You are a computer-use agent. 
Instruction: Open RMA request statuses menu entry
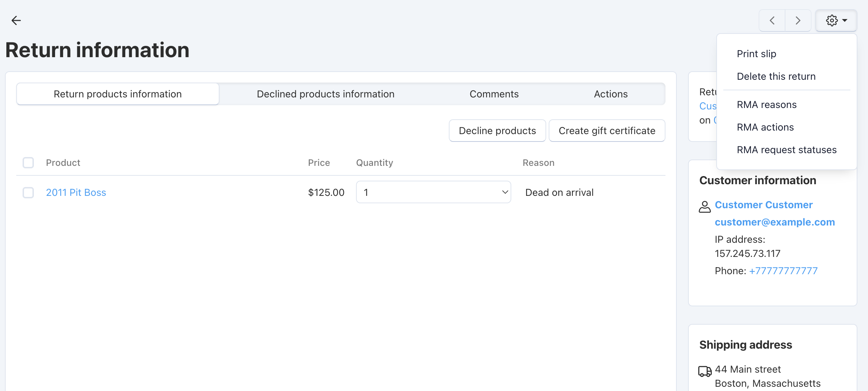click(786, 150)
